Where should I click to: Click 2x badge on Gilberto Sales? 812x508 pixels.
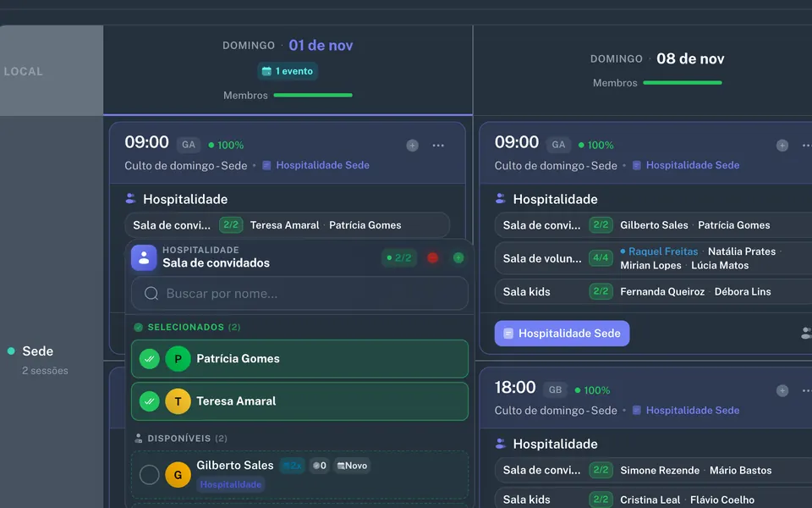(292, 466)
